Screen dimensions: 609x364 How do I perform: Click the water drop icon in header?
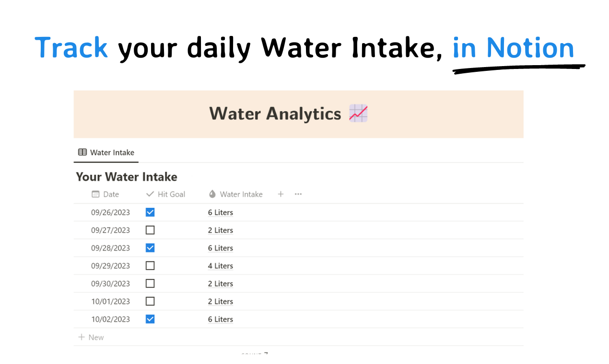[x=212, y=194]
